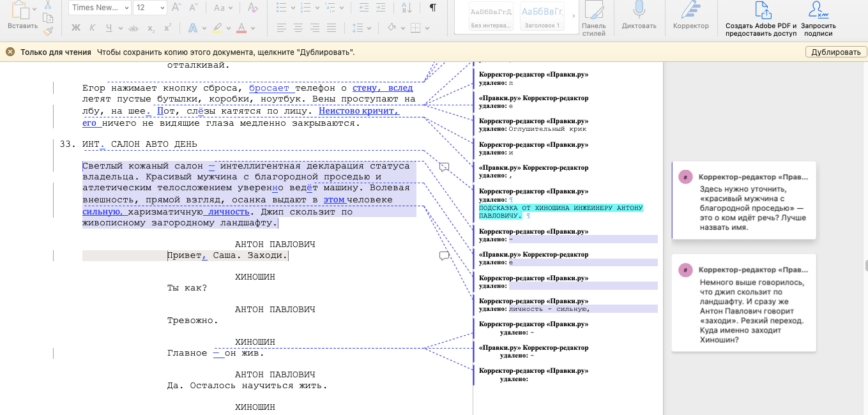Click the tracked insertion Неистово кричит,
The image size is (868, 415).
[359, 111]
